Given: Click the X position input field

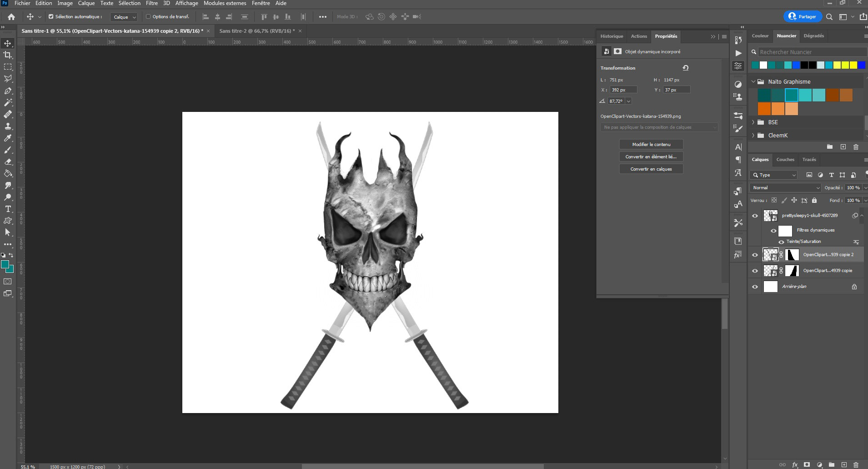Looking at the screenshot, I should coord(623,90).
